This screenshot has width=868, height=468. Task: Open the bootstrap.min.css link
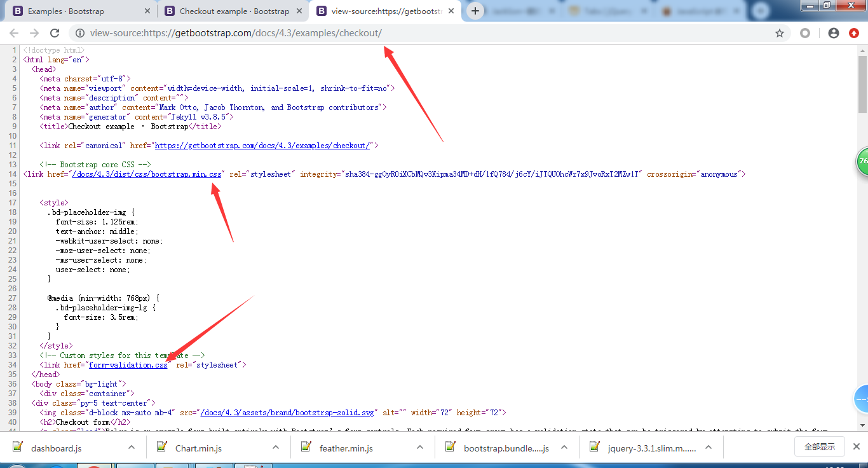(x=147, y=174)
